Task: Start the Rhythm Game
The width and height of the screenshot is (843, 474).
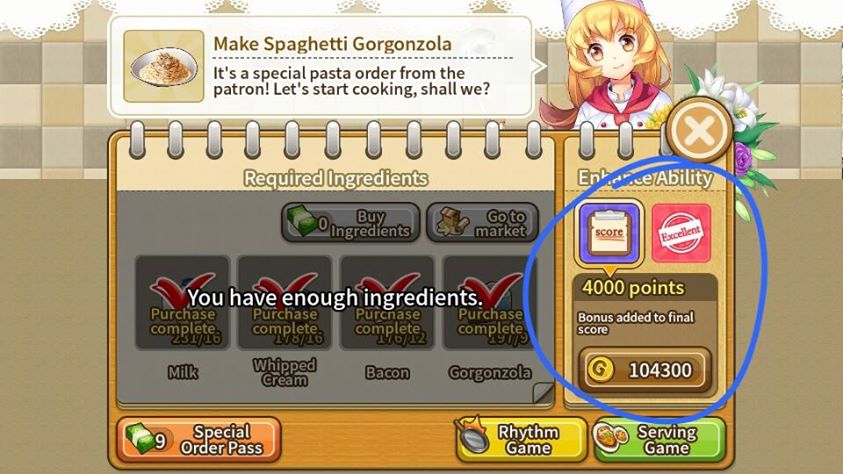Action: pyautogui.click(x=521, y=439)
